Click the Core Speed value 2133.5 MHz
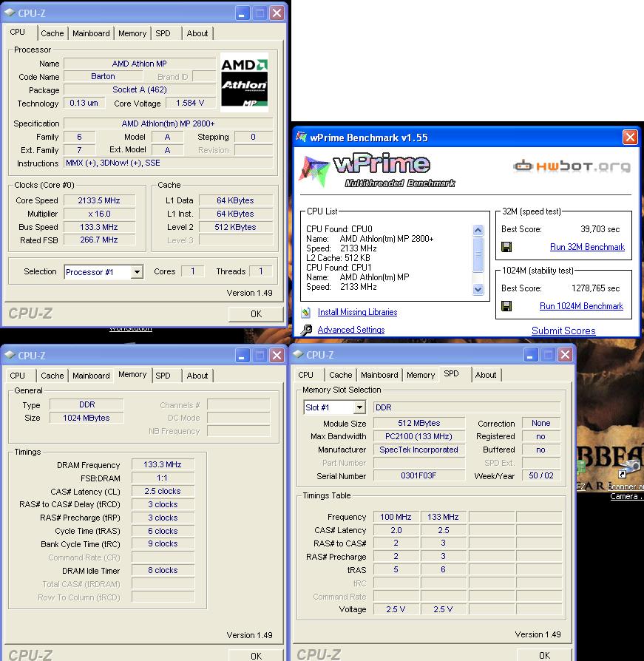This screenshot has height=661, width=644. tap(99, 200)
